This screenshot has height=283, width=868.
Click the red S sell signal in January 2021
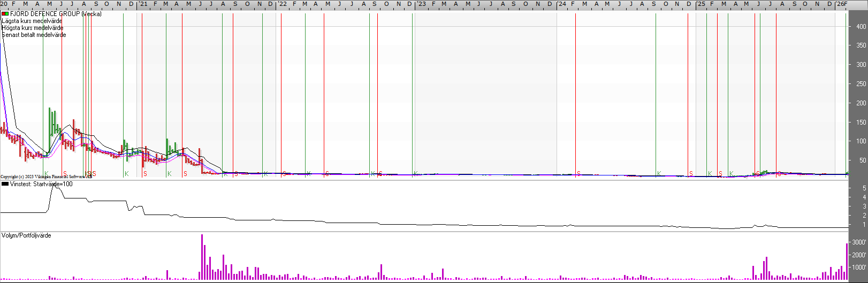(x=145, y=174)
